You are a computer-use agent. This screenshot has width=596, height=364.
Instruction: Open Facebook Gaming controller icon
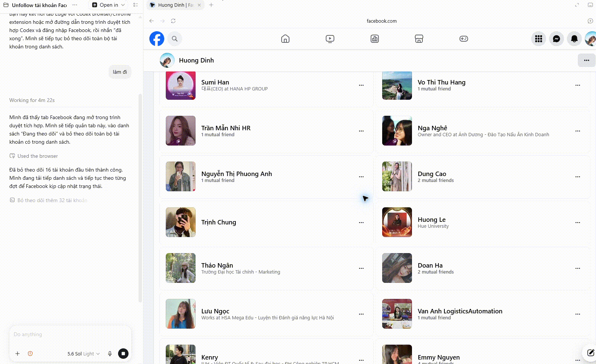(464, 39)
